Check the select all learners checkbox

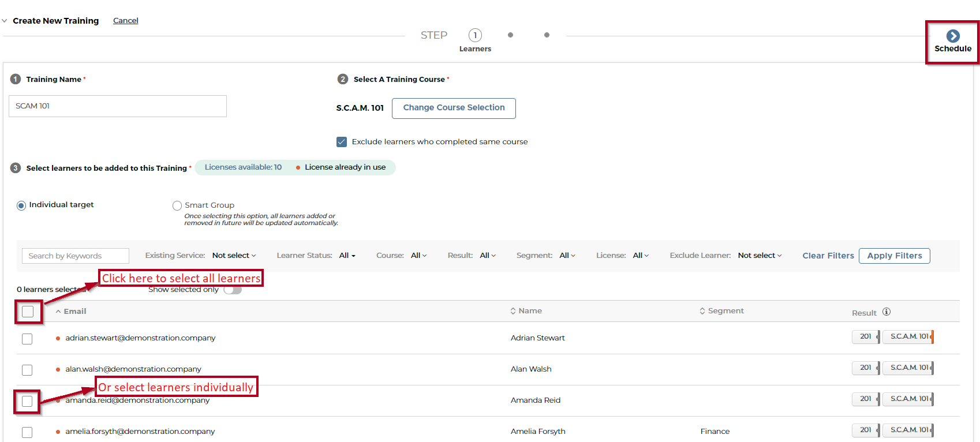[28, 312]
